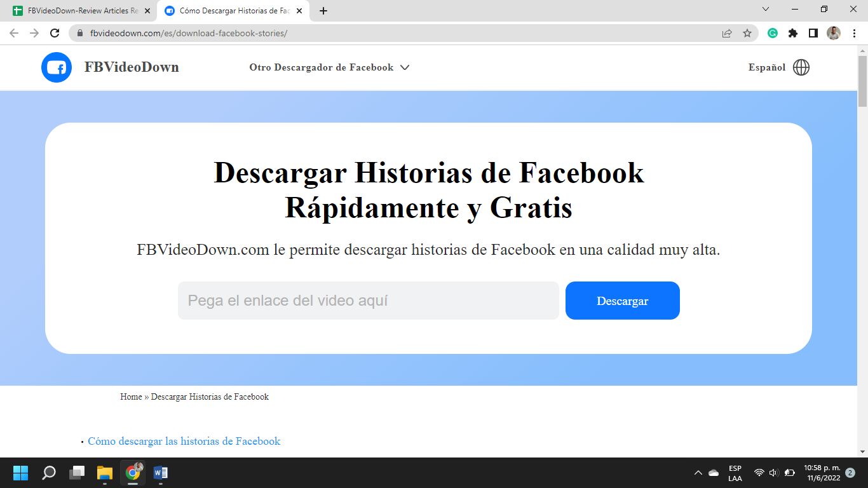Viewport: 868px width, 488px height.
Task: Expand Otro Descargador de Facebook menu
Action: [329, 67]
